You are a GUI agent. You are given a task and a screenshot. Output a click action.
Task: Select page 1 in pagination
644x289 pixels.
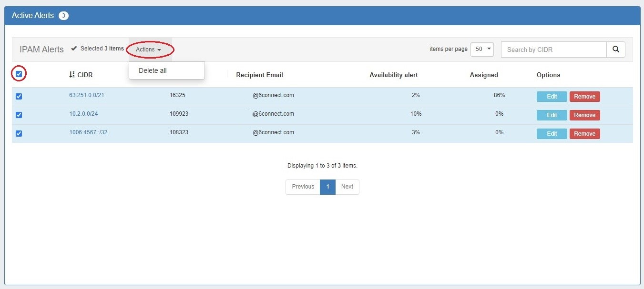click(327, 187)
